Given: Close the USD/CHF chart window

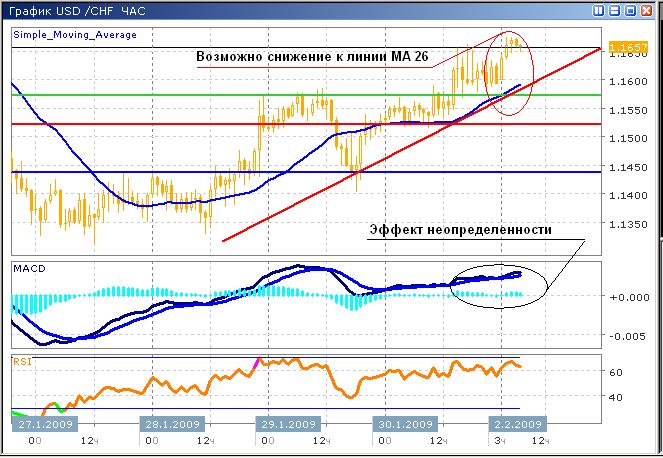Looking at the screenshot, I should 648,11.
